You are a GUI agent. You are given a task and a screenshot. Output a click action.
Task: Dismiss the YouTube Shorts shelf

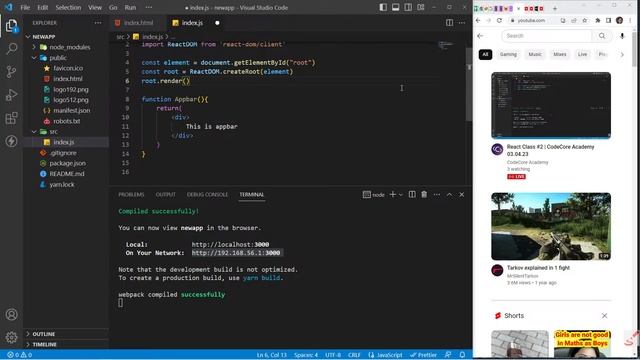[x=604, y=316]
